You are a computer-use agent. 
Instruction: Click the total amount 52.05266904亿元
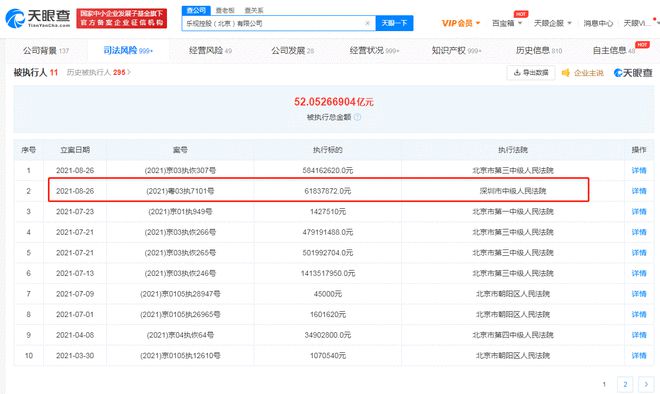(x=333, y=102)
